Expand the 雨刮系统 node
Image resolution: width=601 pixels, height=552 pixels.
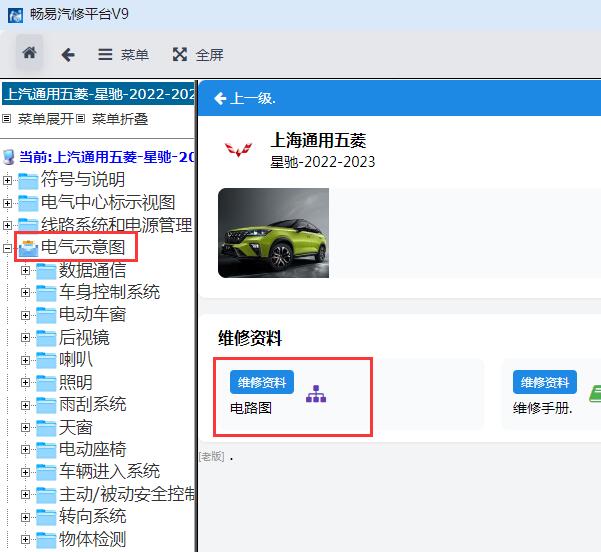tap(25, 405)
